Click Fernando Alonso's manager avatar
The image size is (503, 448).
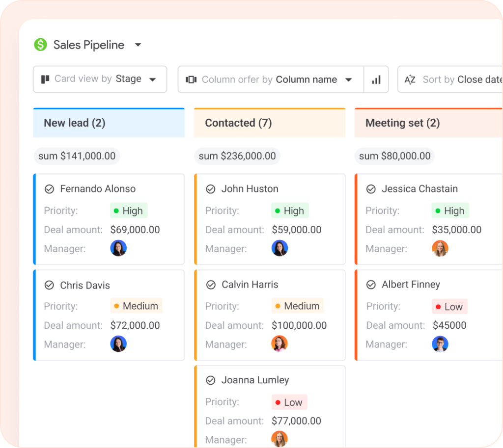coord(118,248)
